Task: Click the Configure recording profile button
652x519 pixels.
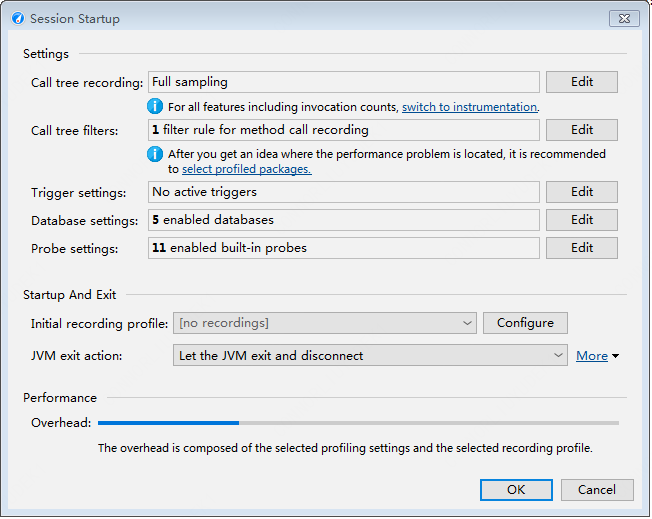Action: pos(525,323)
